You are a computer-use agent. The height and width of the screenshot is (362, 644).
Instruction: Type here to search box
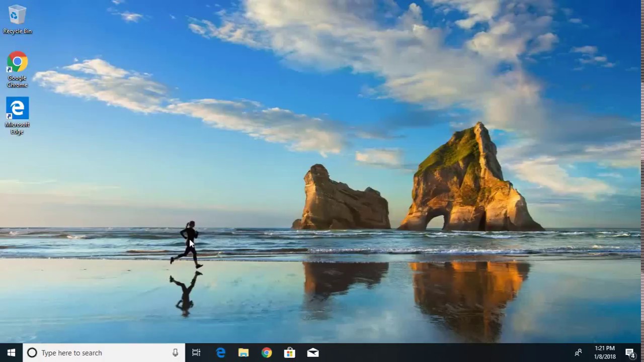coord(104,353)
